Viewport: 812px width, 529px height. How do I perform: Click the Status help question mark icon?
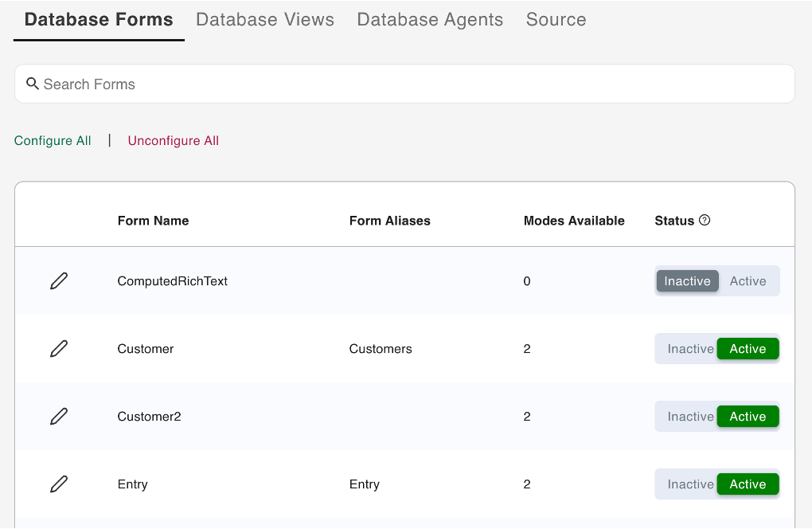click(705, 221)
